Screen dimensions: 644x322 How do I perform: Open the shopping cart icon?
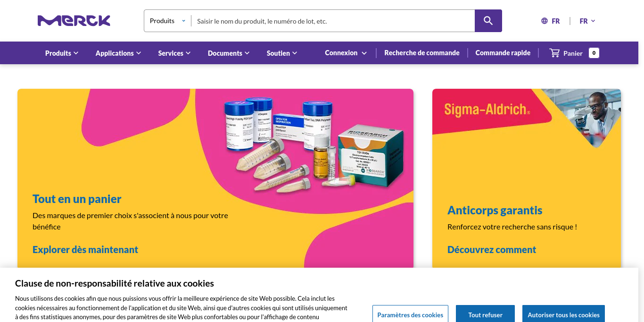(554, 53)
